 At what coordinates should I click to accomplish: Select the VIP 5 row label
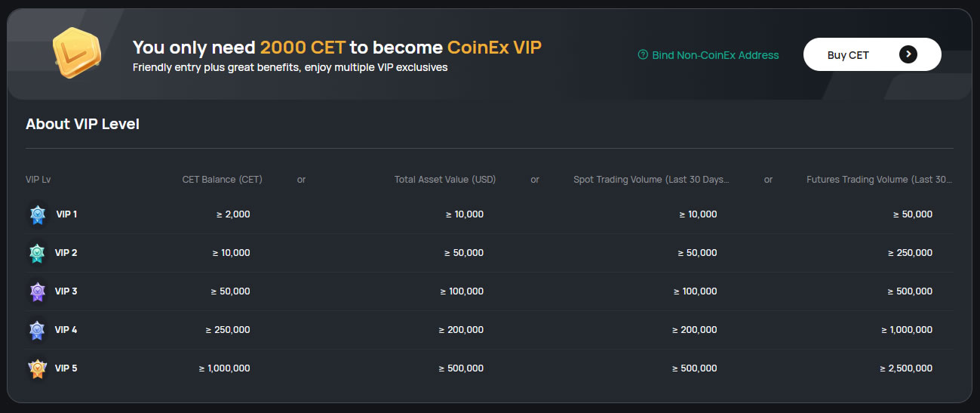[66, 368]
